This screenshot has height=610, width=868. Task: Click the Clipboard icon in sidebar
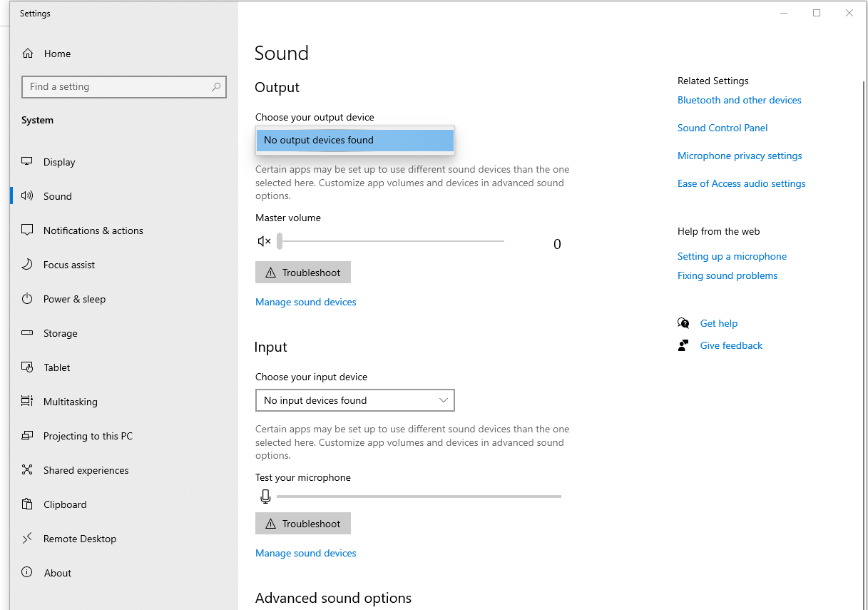coord(28,504)
